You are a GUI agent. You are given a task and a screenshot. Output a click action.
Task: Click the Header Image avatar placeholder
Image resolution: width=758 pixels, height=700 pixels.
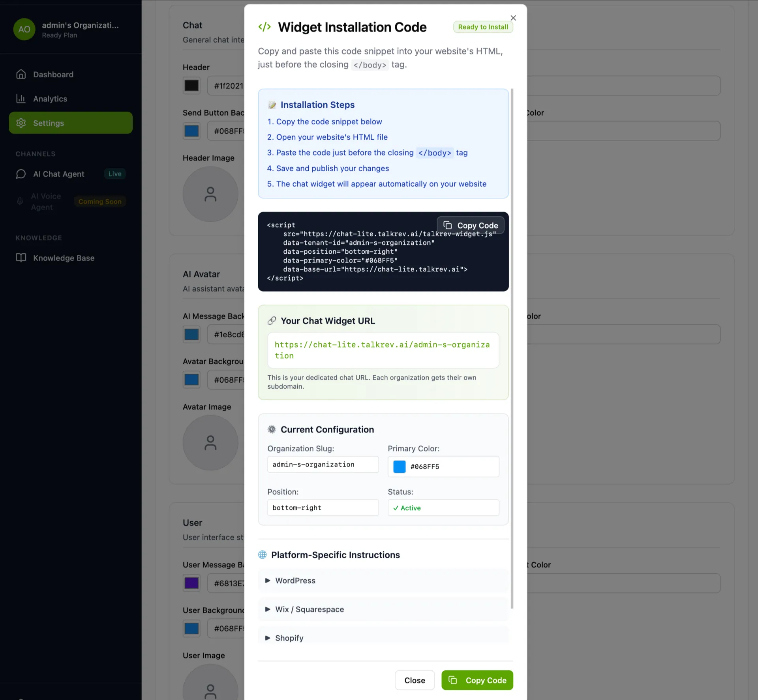pos(210,194)
